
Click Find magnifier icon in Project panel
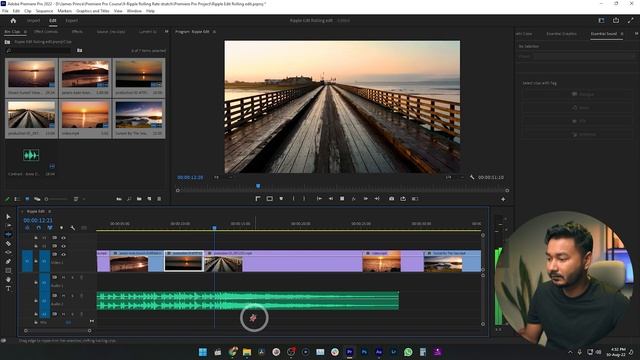pyautogui.click(x=129, y=199)
